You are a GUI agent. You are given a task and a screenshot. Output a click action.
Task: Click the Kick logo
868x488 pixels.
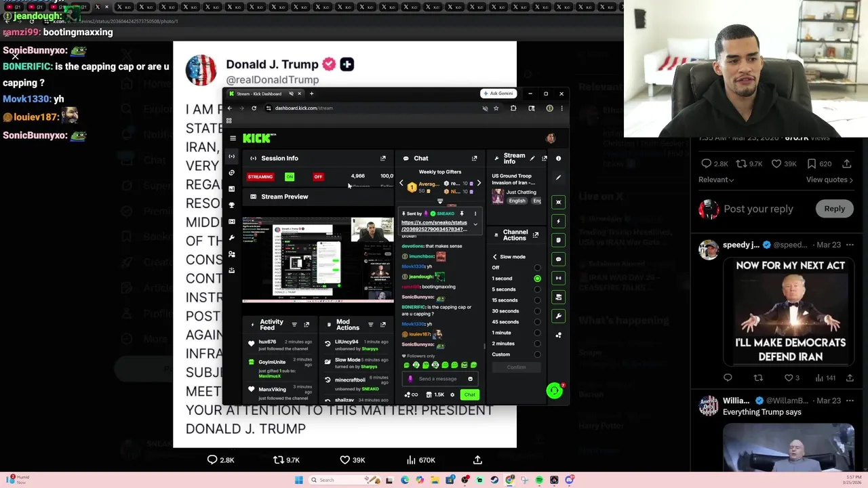[259, 138]
